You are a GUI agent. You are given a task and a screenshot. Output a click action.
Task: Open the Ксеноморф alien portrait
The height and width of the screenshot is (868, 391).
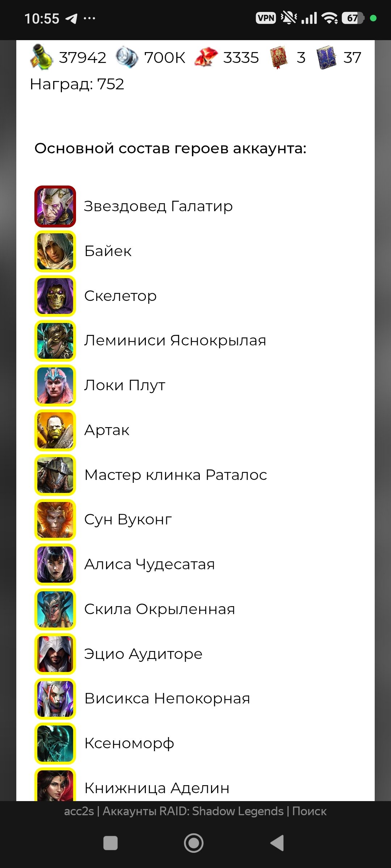55,744
